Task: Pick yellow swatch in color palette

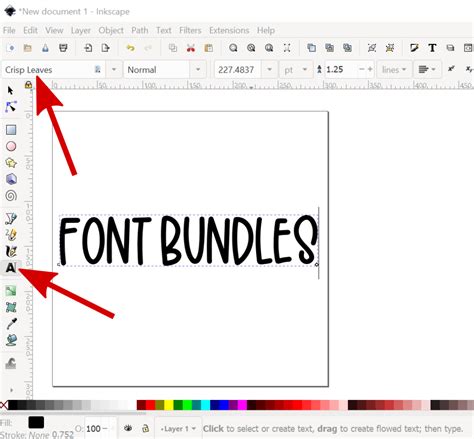Action: click(169, 405)
